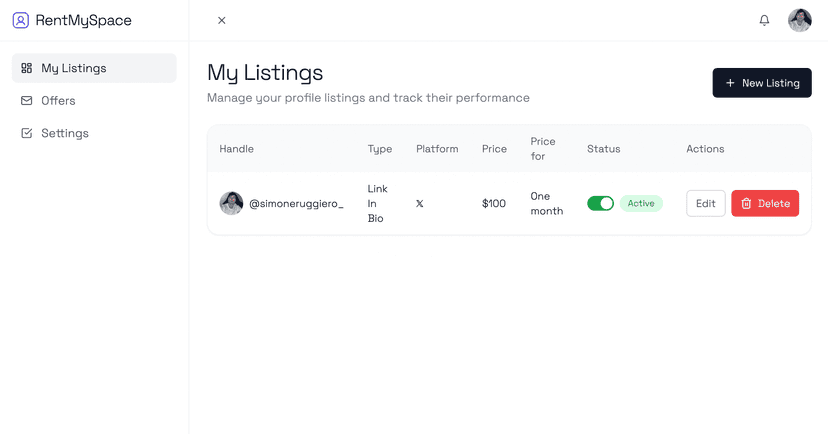The image size is (828, 434).
Task: Click the listing's profile picture thumbnail
Action: pos(231,204)
